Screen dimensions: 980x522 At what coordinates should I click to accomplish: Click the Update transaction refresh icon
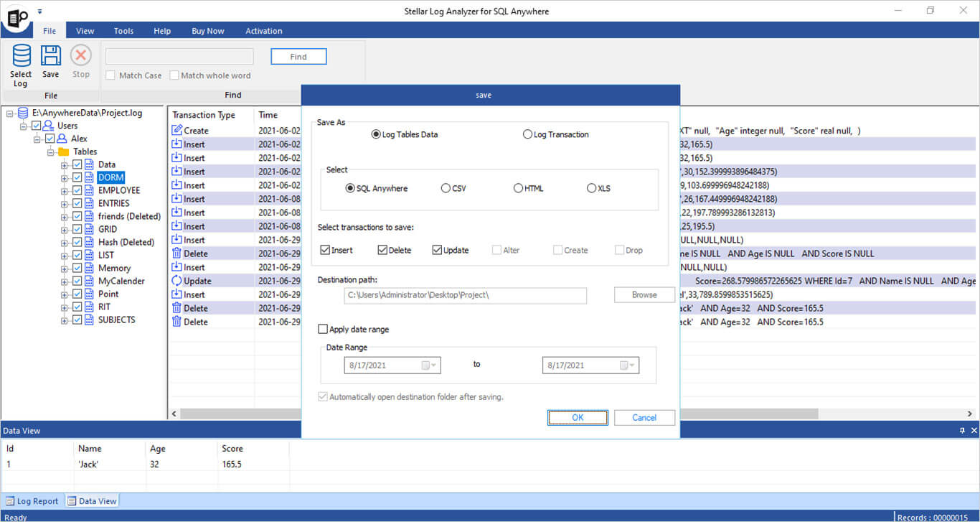[177, 281]
